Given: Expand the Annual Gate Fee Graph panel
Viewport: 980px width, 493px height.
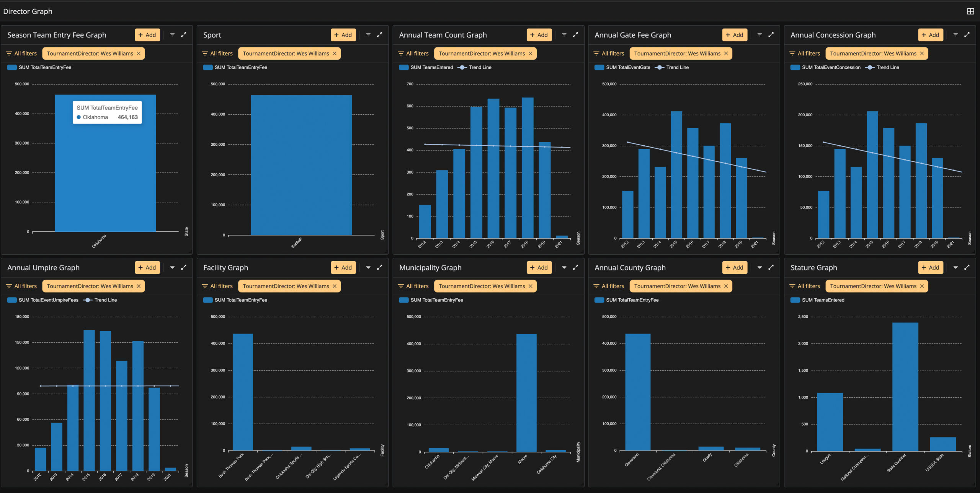Looking at the screenshot, I should tap(771, 35).
